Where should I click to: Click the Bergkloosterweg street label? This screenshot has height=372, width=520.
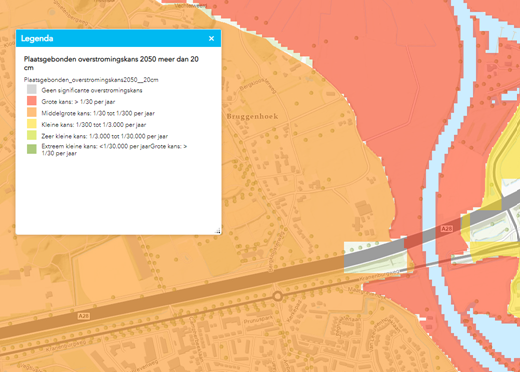point(257,86)
